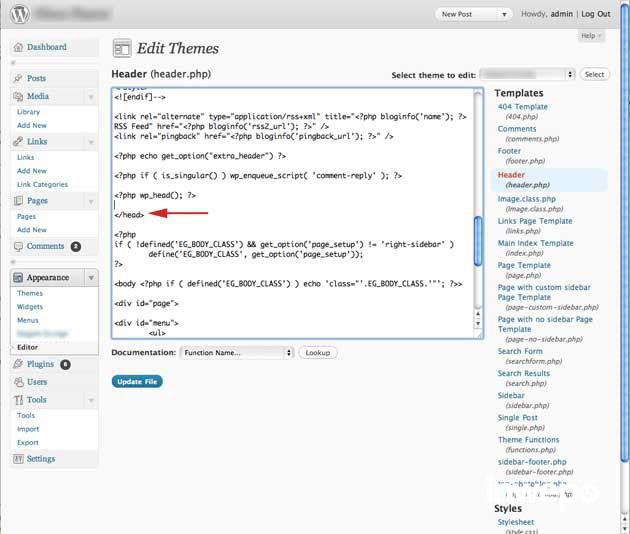Open the Stylesheet file
Viewport: 630px width, 534px height.
(516, 522)
